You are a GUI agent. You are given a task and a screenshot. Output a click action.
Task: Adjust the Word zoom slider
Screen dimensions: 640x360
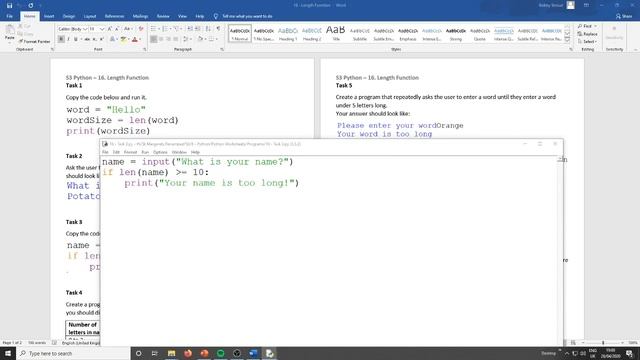click(x=603, y=343)
